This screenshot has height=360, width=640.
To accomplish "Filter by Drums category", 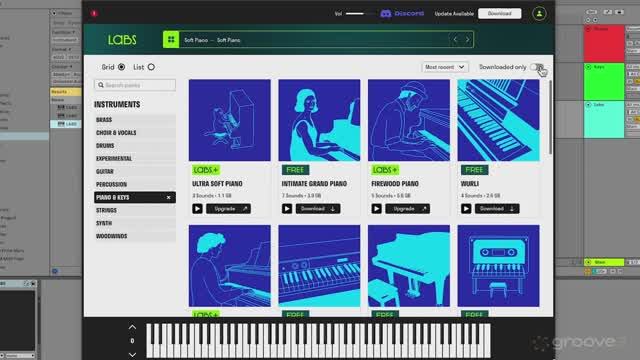I will 135,146.
